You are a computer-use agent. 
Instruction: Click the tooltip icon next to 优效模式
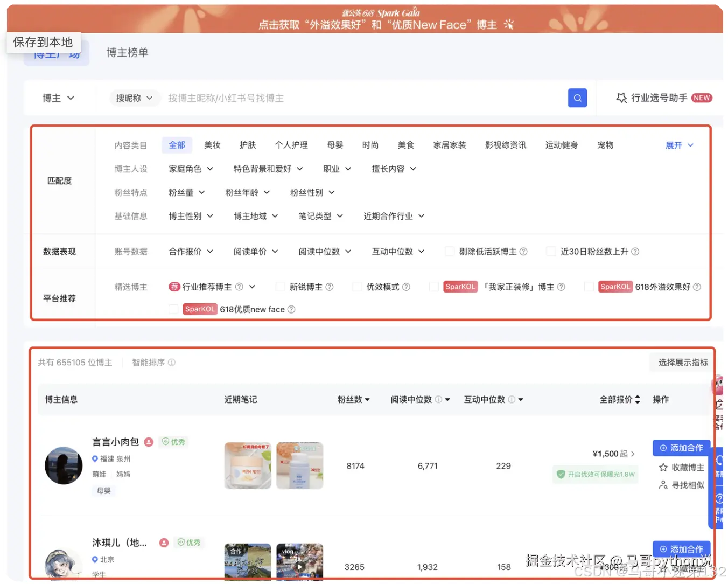click(x=405, y=287)
